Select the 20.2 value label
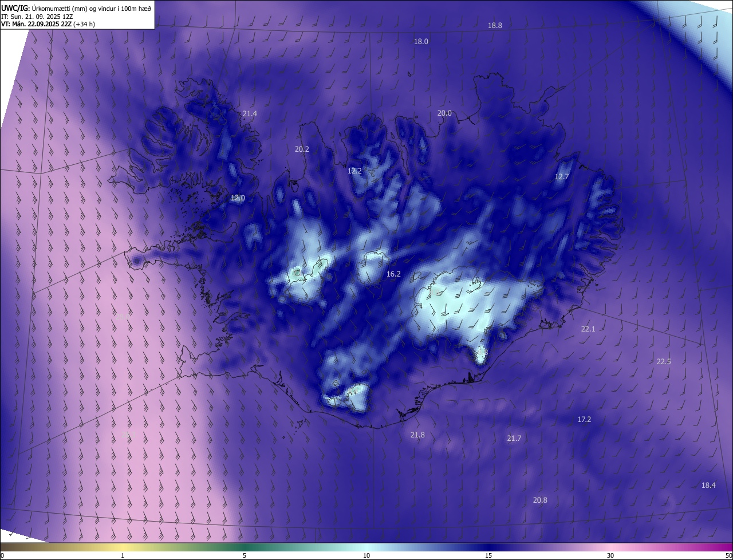Screen dimensions: 733x560 [x=302, y=149]
